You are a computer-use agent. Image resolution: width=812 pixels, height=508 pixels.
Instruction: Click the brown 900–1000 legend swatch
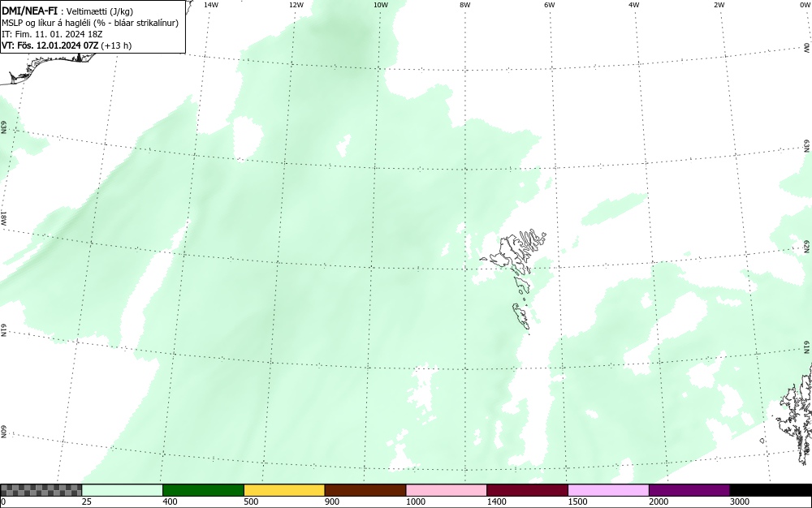[365, 490]
